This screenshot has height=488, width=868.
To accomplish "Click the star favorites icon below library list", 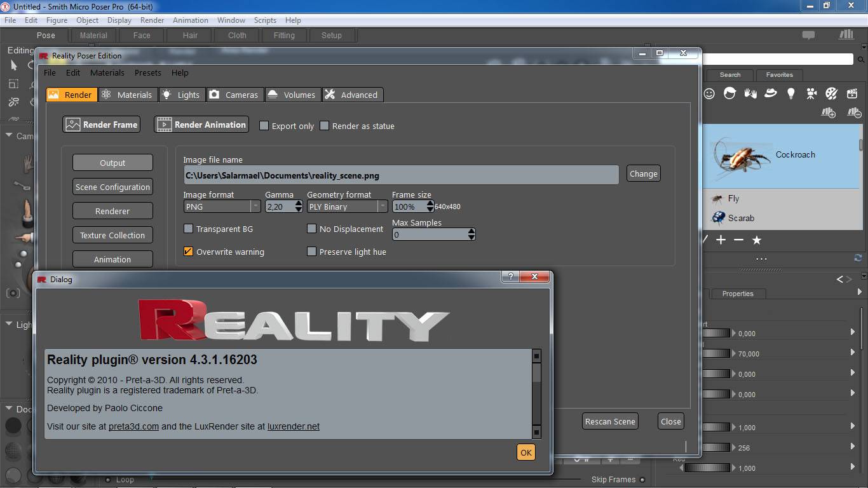I will click(x=757, y=240).
